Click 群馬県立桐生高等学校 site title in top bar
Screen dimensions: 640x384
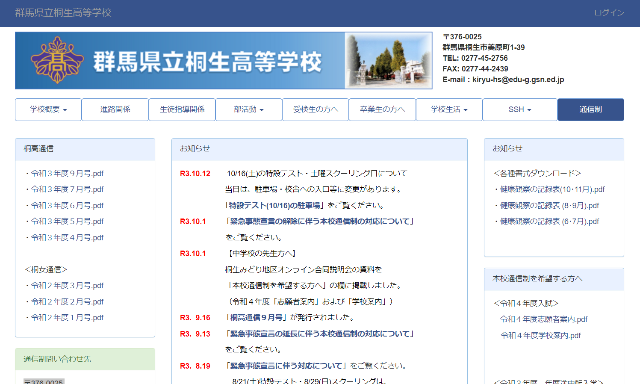tap(63, 13)
